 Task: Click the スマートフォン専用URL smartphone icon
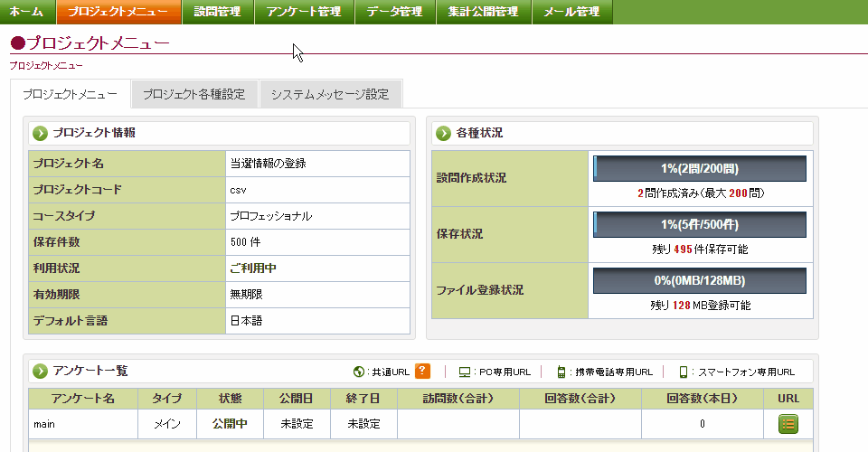coord(684,372)
